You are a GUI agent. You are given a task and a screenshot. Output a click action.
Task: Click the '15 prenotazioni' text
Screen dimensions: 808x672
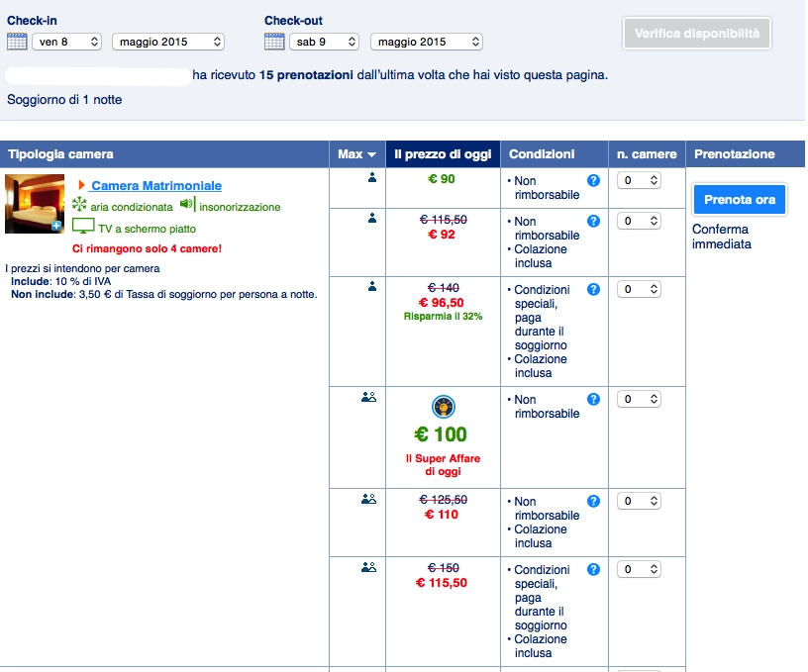(306, 74)
